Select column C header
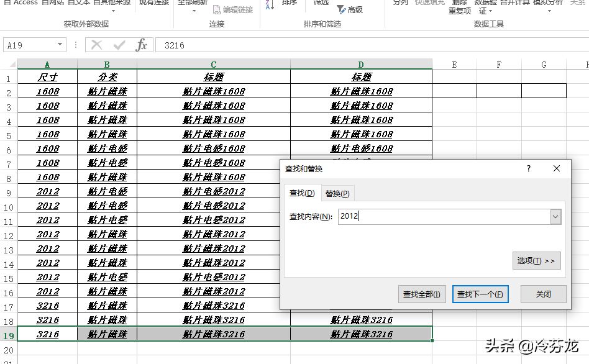Screen dimensions: 589x364 coord(213,65)
